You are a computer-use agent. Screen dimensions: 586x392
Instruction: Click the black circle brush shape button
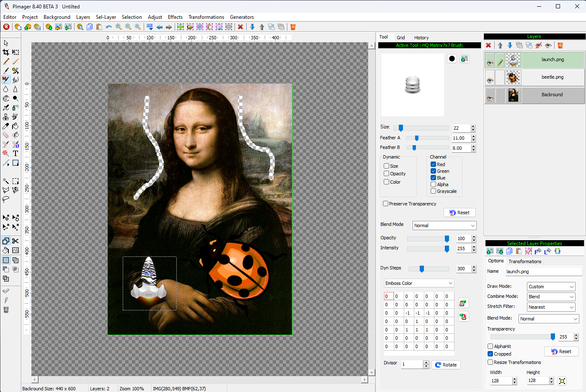452,59
